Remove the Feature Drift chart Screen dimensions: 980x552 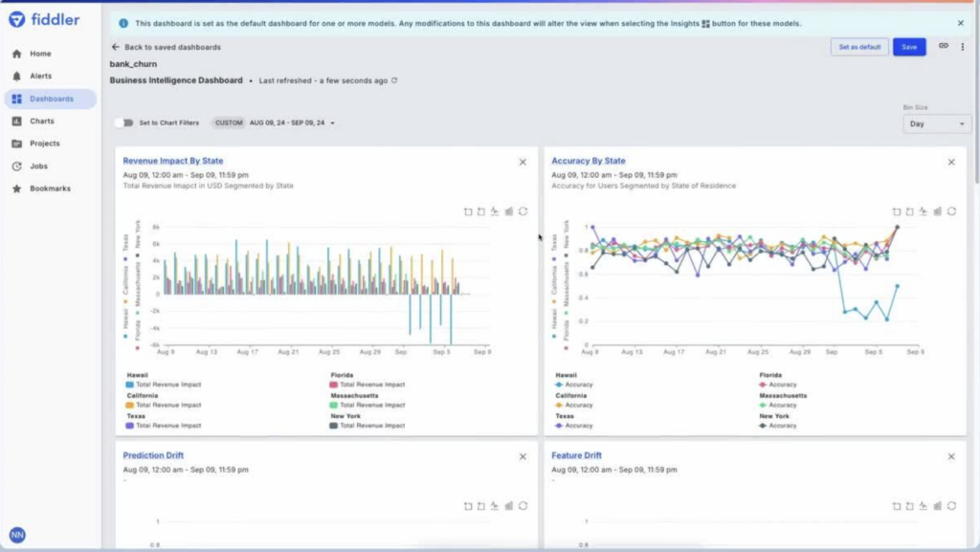pos(951,457)
